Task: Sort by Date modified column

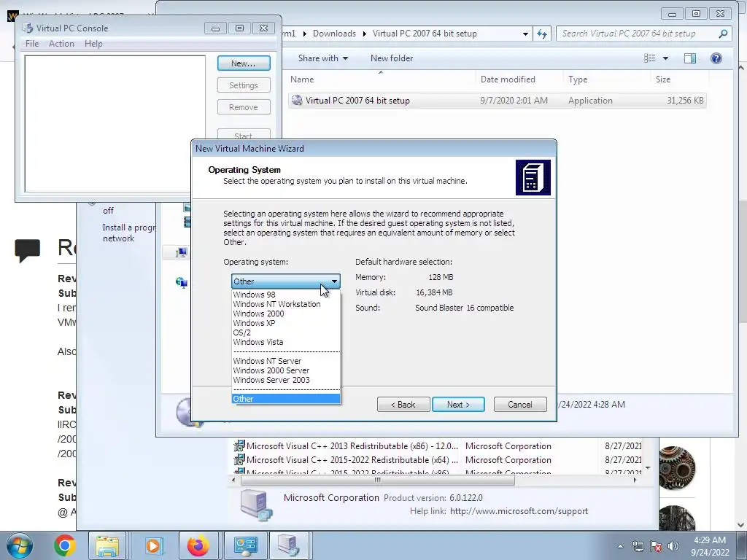Action: pyautogui.click(x=508, y=79)
